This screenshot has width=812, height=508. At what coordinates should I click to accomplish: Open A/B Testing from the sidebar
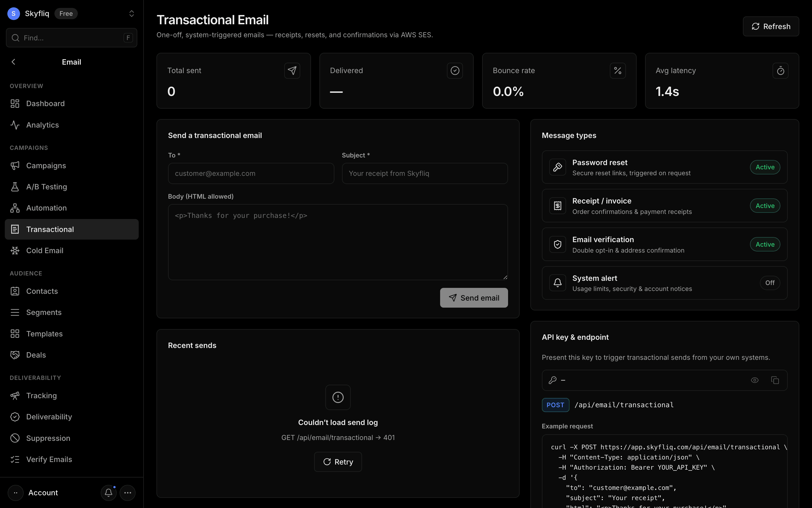click(71, 187)
